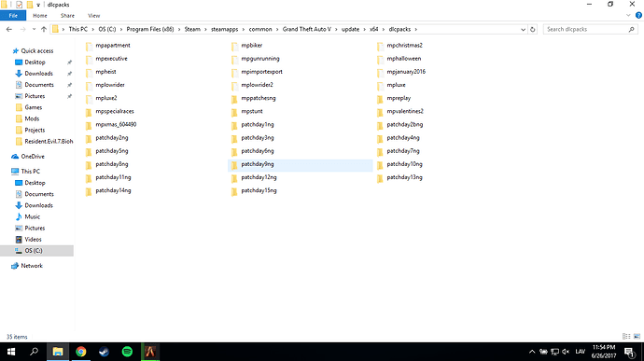The height and width of the screenshot is (361, 644).
Task: Open the recent locations dropdown arrow
Action: tap(34, 30)
